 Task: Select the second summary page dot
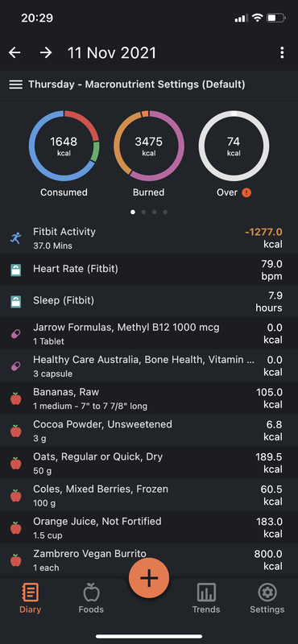tap(143, 212)
